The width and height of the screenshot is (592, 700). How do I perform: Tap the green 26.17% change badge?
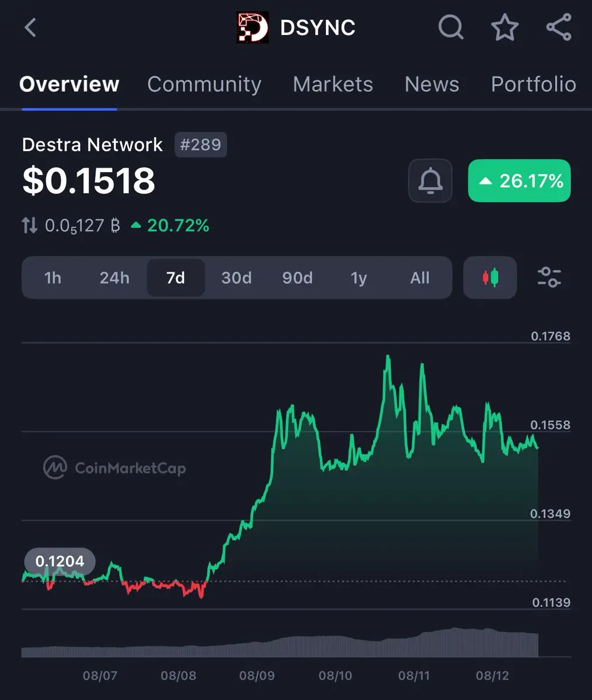tap(520, 181)
